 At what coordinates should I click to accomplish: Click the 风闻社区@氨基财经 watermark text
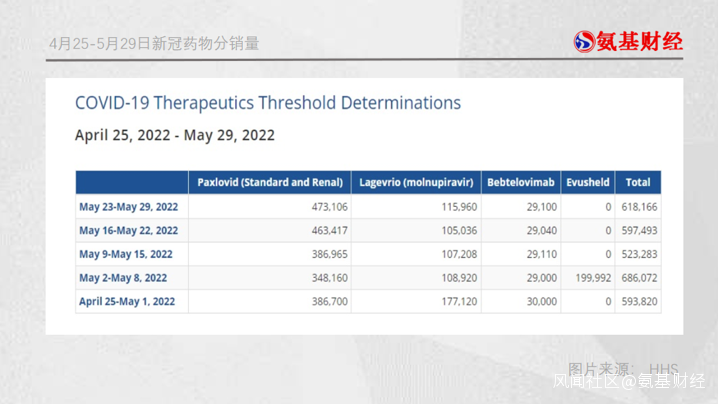click(x=629, y=381)
